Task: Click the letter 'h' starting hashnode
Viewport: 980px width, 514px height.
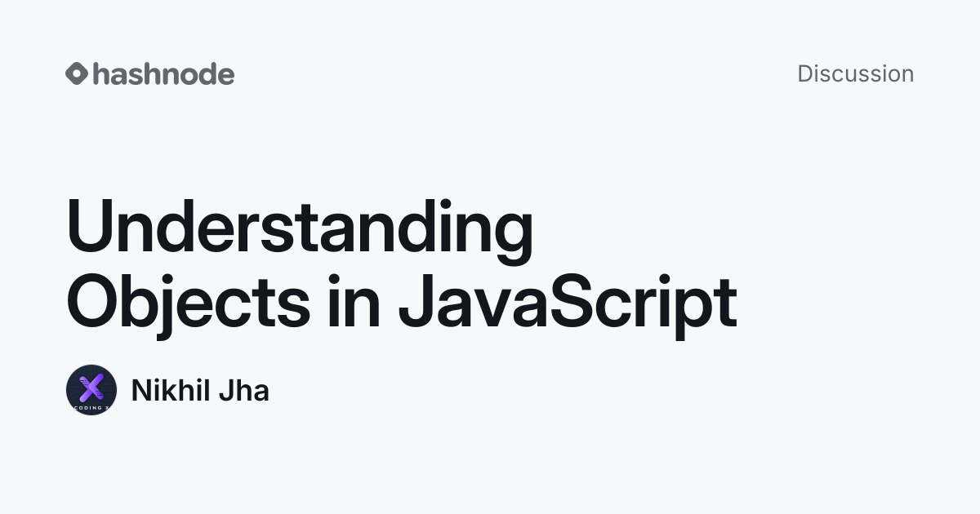Action: click(x=100, y=73)
